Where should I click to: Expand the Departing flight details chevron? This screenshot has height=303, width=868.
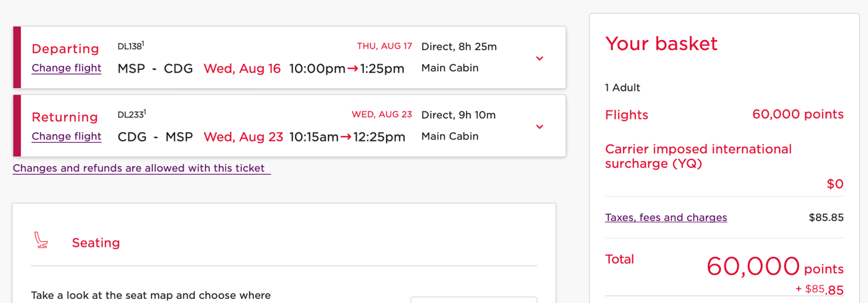coord(539,59)
